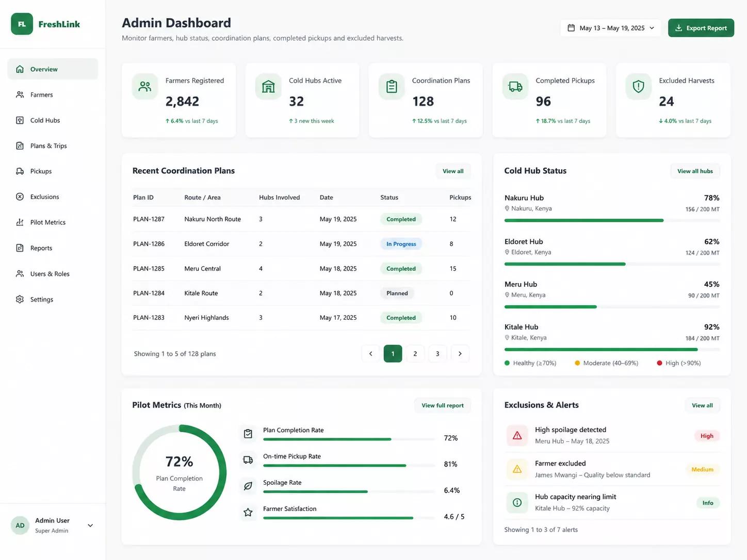Open the May 13 – May 19 date range dropdown
Image resolution: width=747 pixels, height=560 pixels.
coord(610,28)
